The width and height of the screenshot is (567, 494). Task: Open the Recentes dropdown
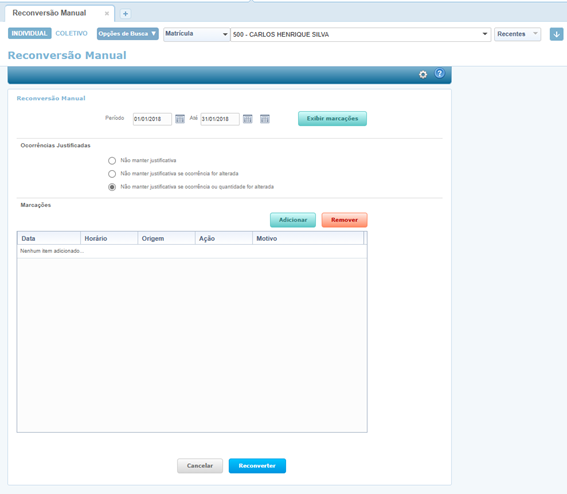point(517,34)
